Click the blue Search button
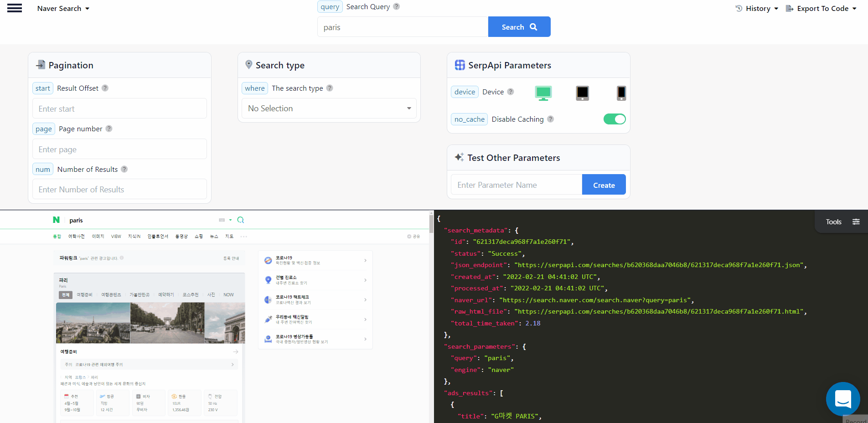Screen dimensions: 868x423 (x=519, y=27)
